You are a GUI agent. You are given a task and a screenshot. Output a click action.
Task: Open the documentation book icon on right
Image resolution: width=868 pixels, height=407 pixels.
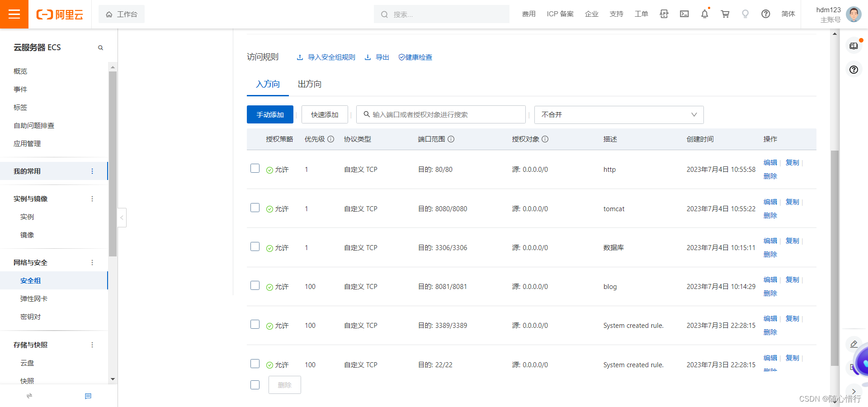[x=854, y=46]
